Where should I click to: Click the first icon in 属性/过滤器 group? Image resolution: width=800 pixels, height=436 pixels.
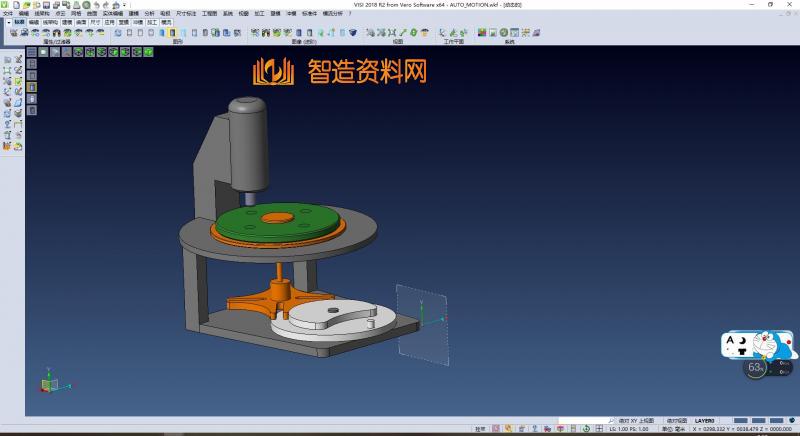[x=13, y=33]
